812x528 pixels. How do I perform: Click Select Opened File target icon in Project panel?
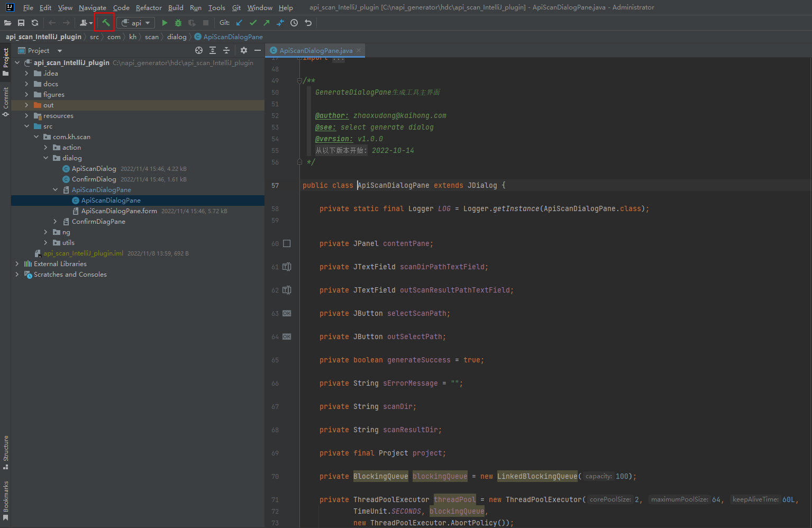199,50
